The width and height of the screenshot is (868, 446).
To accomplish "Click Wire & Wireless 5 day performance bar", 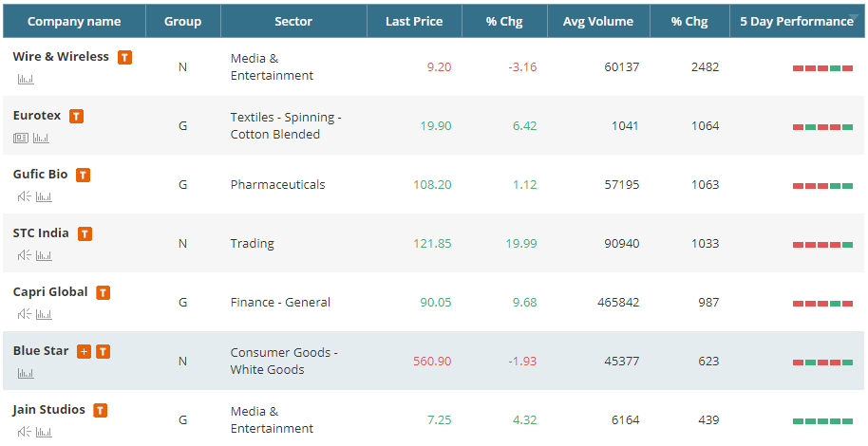I will (x=822, y=68).
